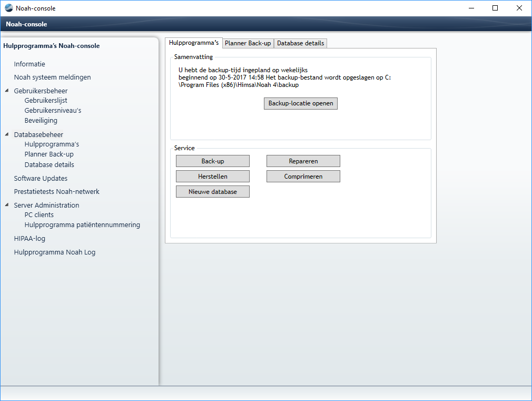Click the Repareren button
This screenshot has height=401, width=532.
pos(303,161)
